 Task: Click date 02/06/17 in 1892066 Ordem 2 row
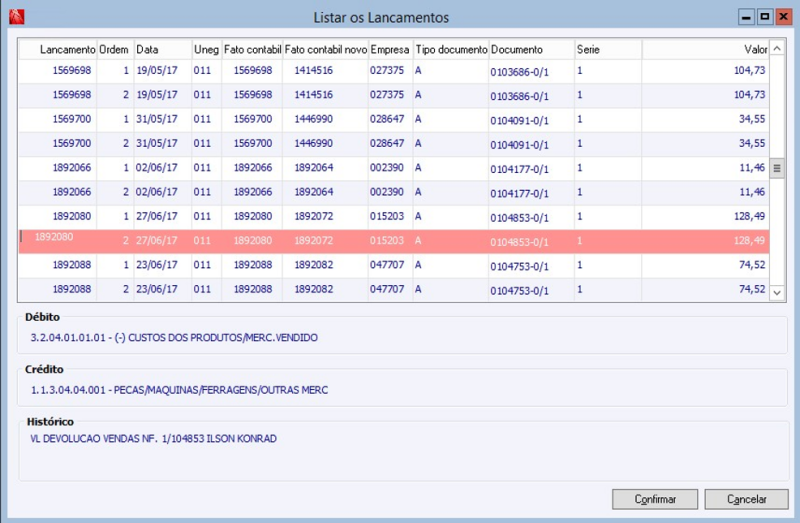(157, 192)
